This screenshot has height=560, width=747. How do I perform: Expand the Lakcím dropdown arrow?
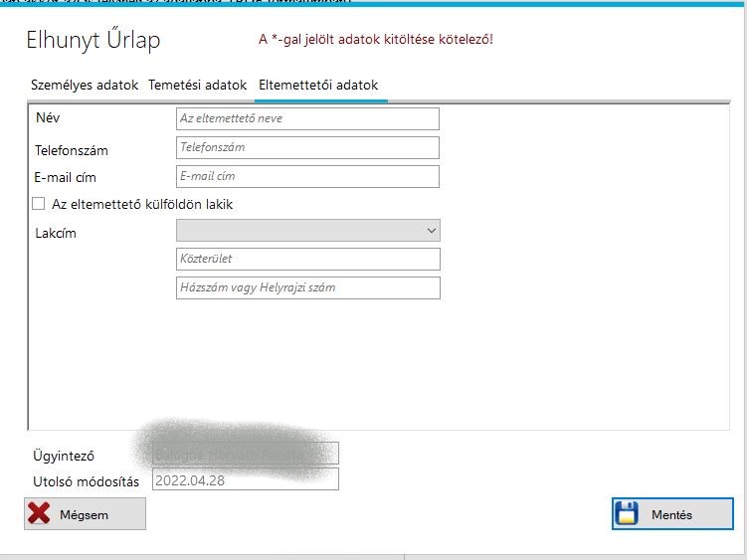(x=431, y=231)
